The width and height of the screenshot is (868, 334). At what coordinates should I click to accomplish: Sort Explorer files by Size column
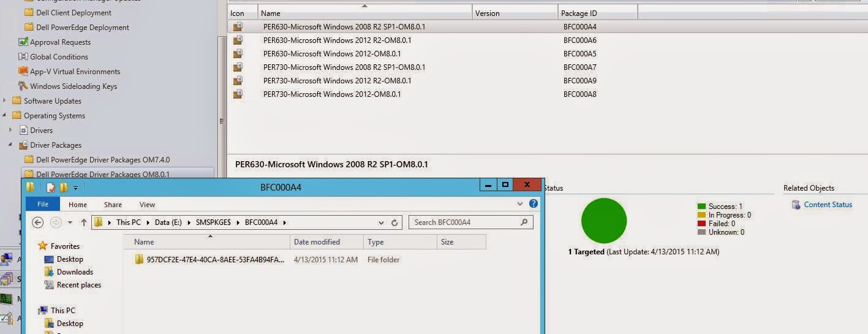(461, 242)
